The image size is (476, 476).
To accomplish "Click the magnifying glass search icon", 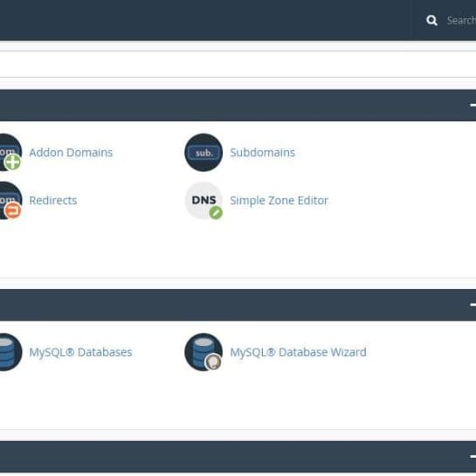I will 431,20.
